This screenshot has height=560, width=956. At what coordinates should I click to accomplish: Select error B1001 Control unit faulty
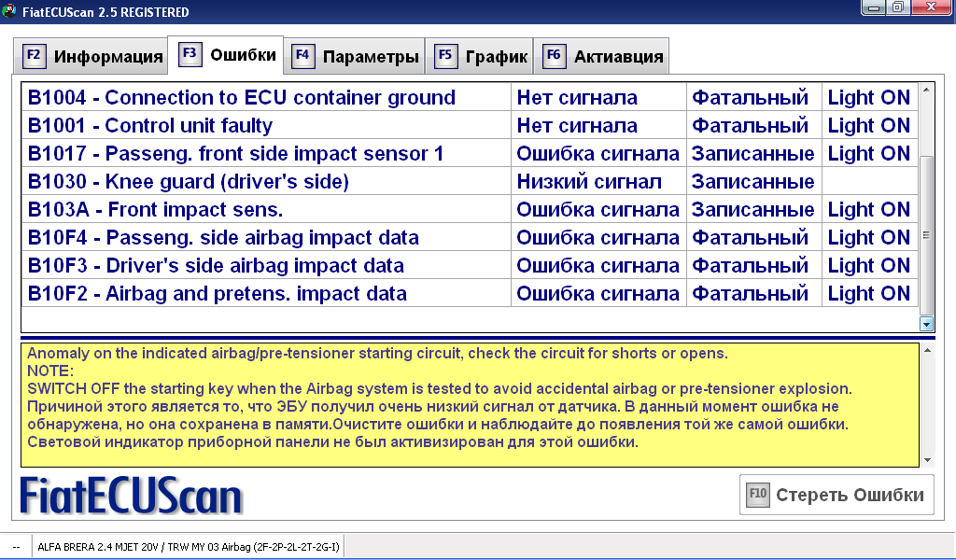[x=266, y=125]
